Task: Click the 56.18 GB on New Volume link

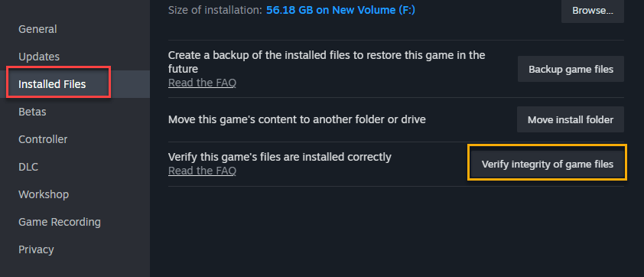Action: [340, 10]
